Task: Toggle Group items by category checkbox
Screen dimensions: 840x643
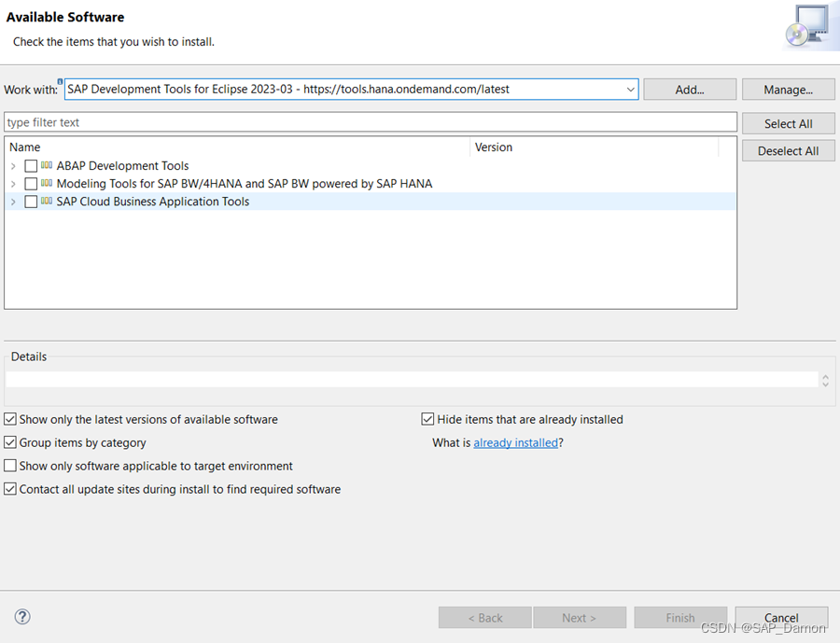Action: click(x=10, y=442)
